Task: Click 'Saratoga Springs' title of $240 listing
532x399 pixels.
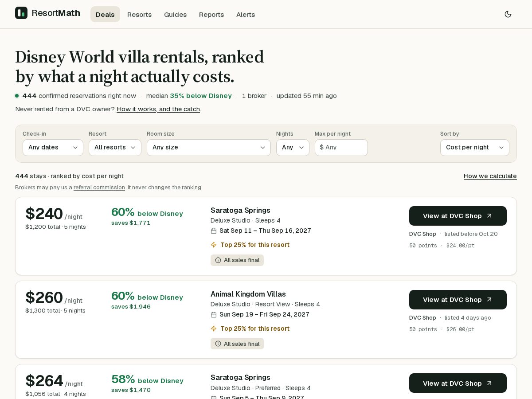Action: coord(240,210)
